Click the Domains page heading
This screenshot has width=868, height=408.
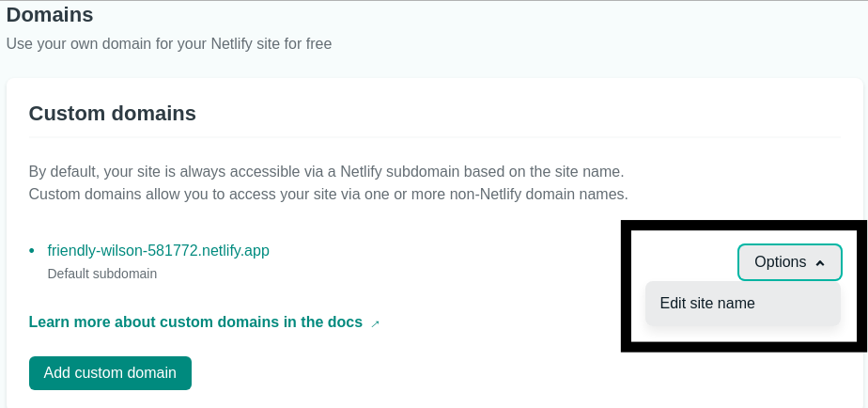click(x=50, y=15)
